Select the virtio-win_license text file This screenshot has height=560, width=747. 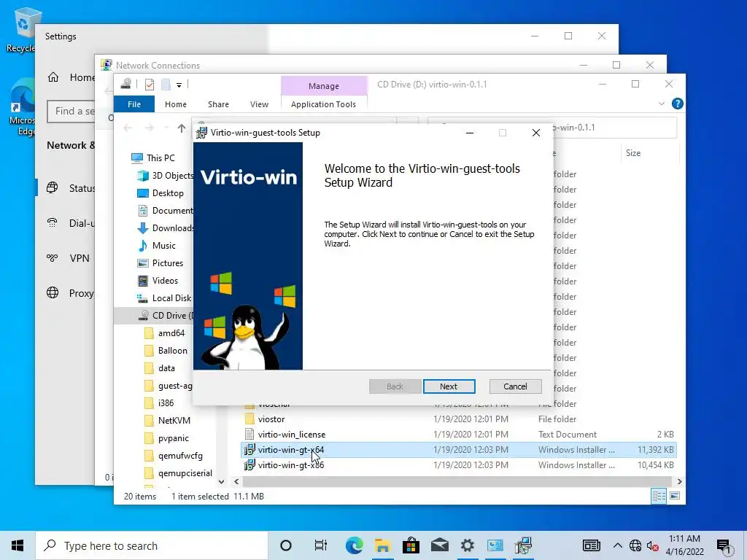[x=458, y=435]
